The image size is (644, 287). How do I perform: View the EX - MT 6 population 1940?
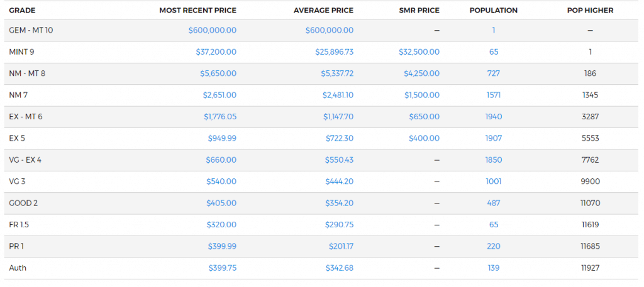(x=493, y=117)
